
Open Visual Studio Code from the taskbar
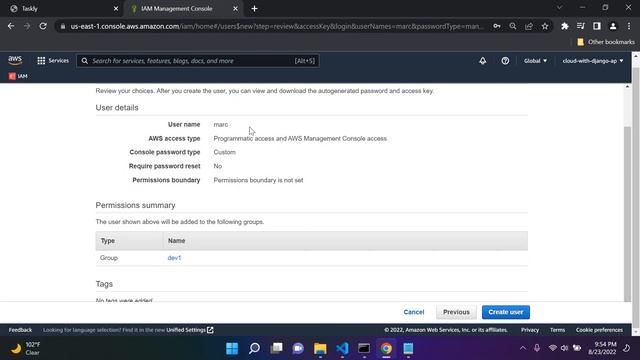pos(342,348)
